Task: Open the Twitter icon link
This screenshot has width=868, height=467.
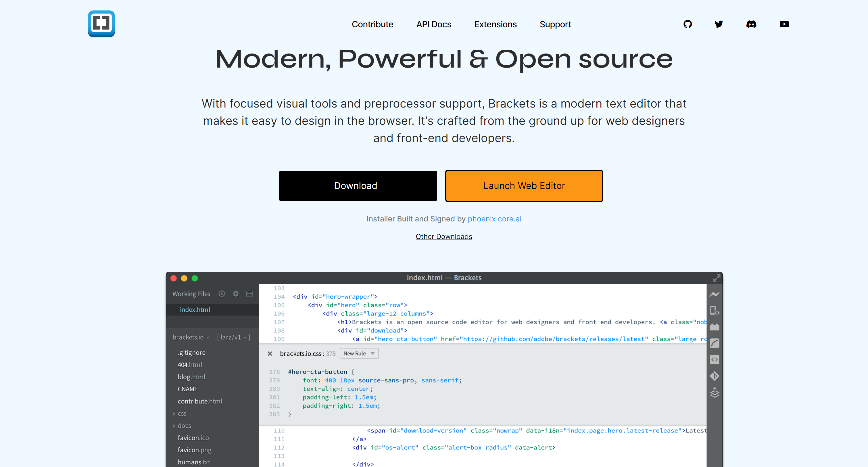Action: (x=719, y=24)
